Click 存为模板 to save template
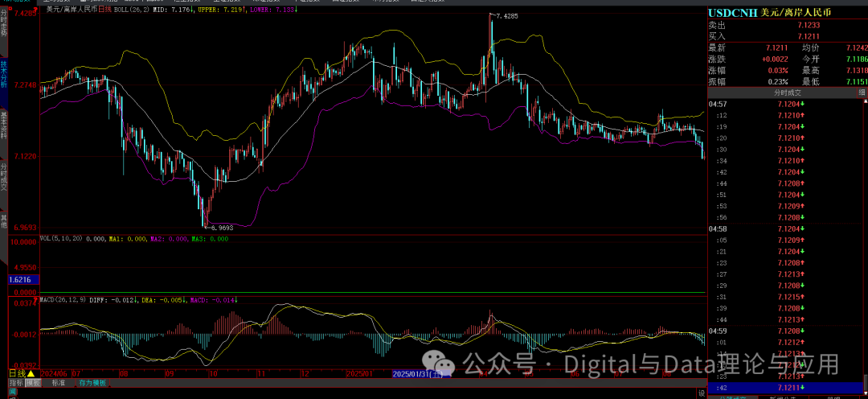This screenshot has width=868, height=399. (x=92, y=382)
